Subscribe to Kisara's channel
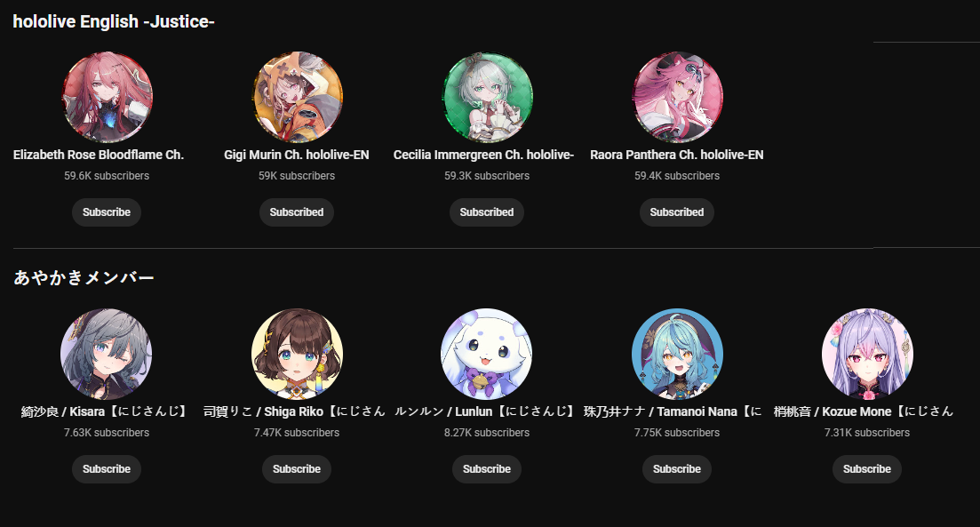This screenshot has height=527, width=980. coord(107,469)
